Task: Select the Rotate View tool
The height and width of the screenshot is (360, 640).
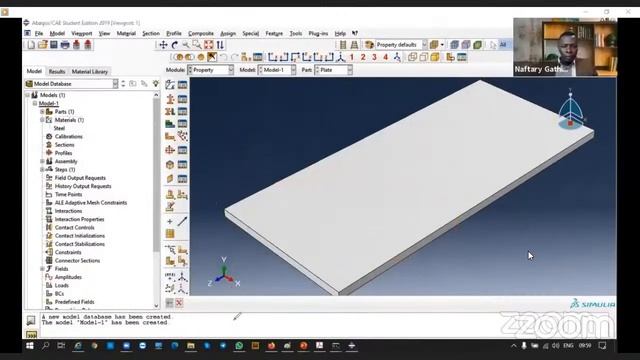Action: pos(175,45)
